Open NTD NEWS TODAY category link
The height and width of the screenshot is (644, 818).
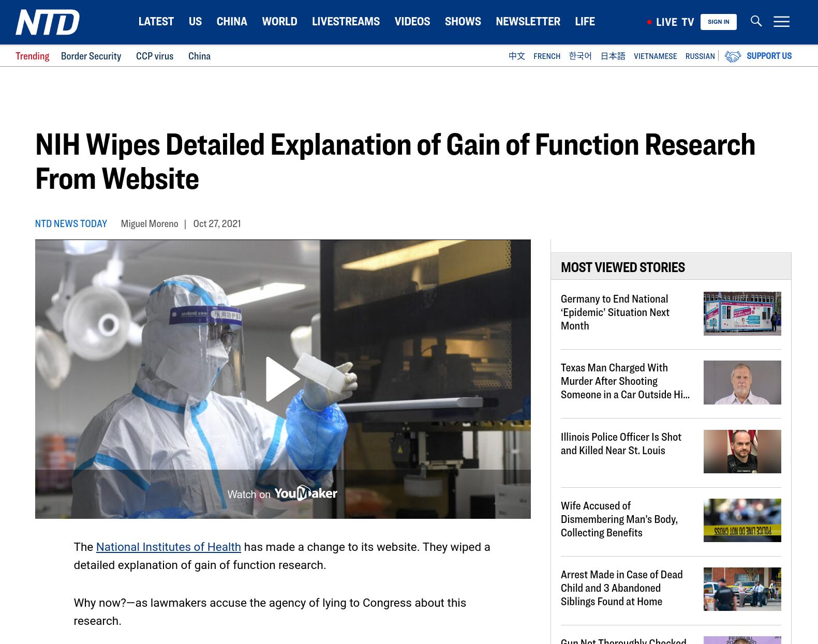coord(71,223)
